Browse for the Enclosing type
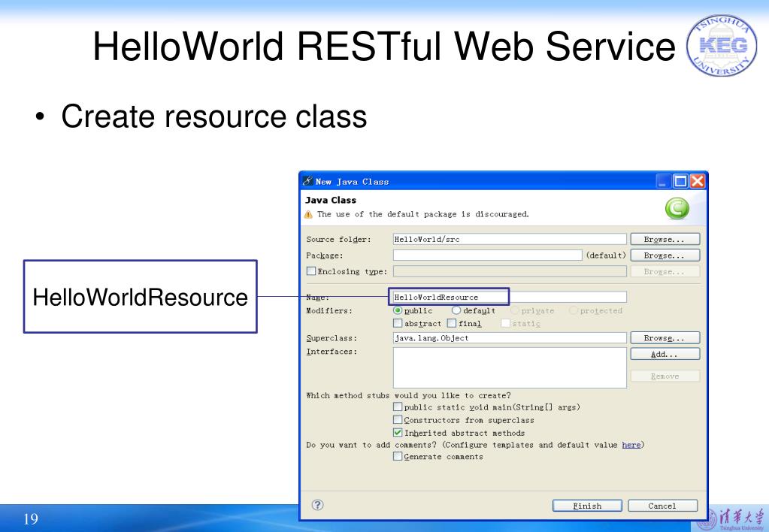Image resolution: width=769 pixels, height=532 pixels. (x=665, y=271)
